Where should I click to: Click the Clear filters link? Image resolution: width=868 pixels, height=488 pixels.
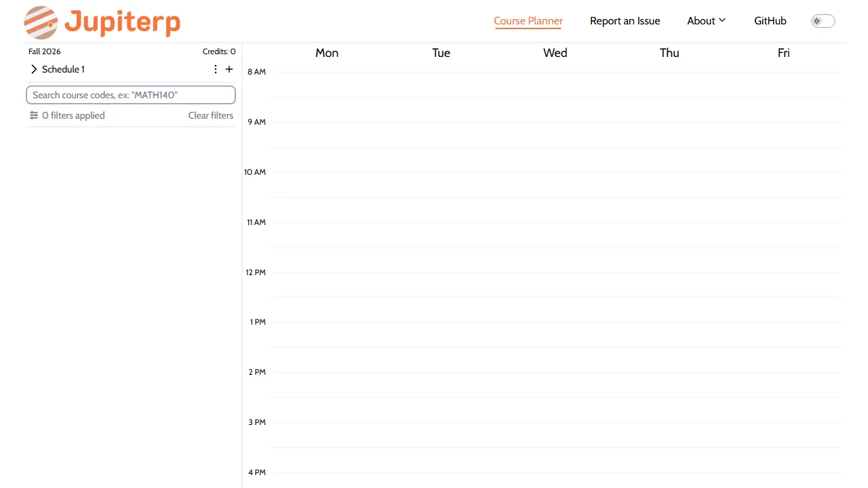(210, 115)
